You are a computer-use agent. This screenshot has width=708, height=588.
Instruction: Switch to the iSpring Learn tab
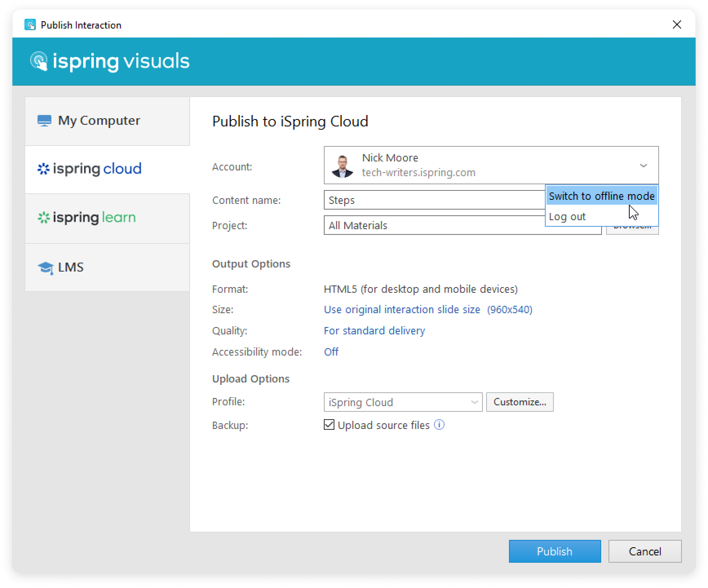tap(107, 218)
